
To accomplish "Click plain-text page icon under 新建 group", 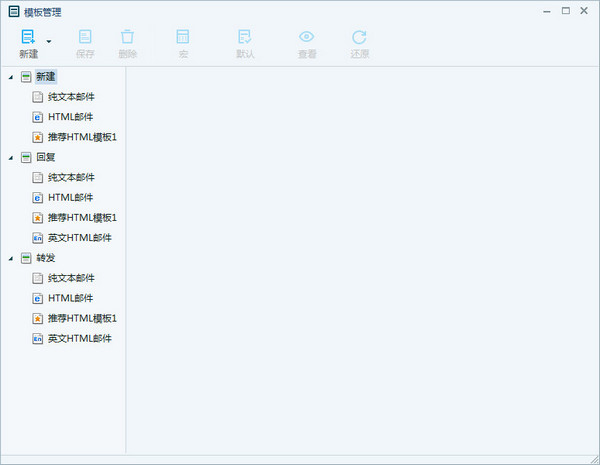I will [x=38, y=97].
